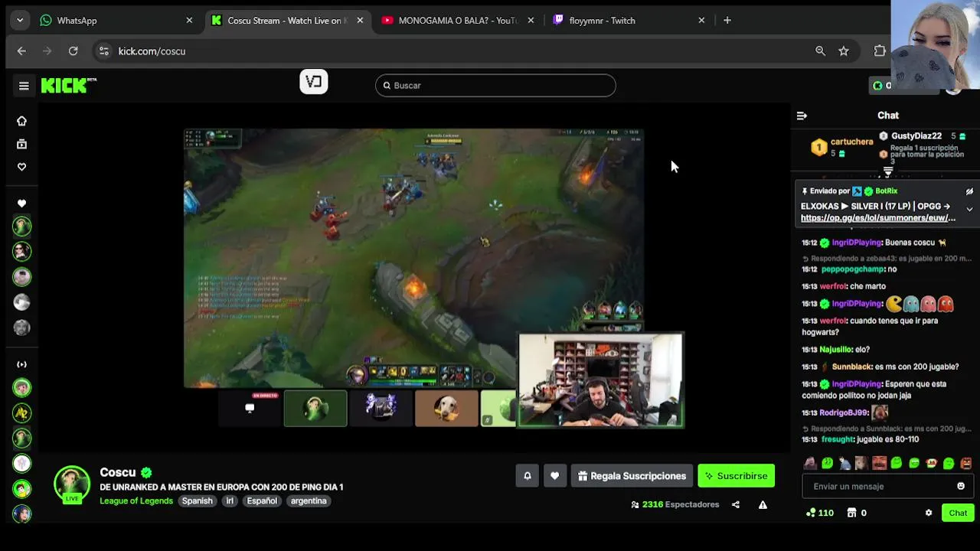Select the argentina tag
This screenshot has height=551, width=980.
point(309,501)
